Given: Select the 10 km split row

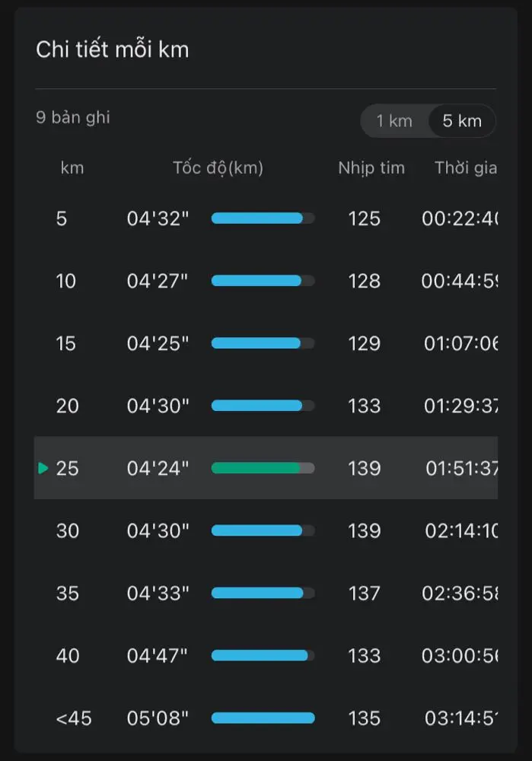Looking at the screenshot, I should click(266, 281).
